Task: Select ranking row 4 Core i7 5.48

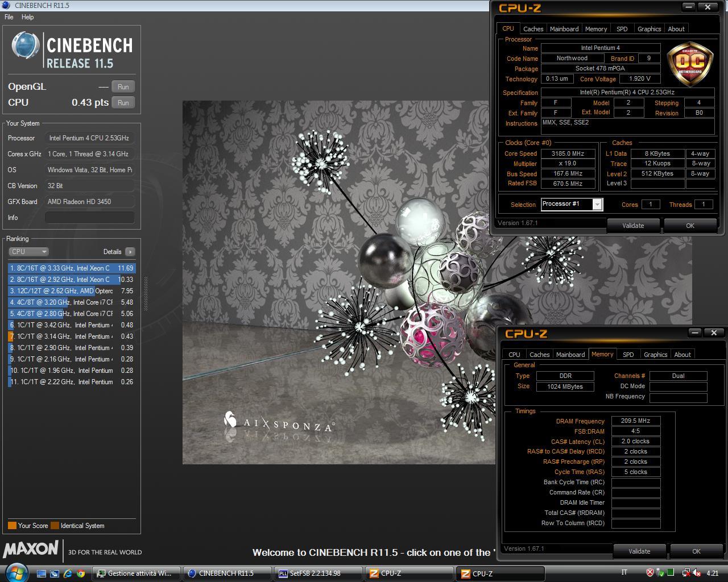Action: (72, 302)
